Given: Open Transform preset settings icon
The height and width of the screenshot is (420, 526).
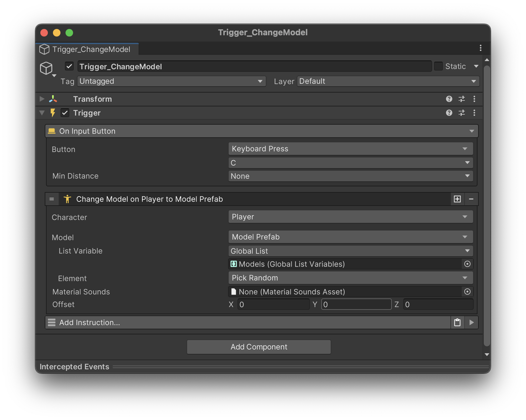Looking at the screenshot, I should pos(461,99).
